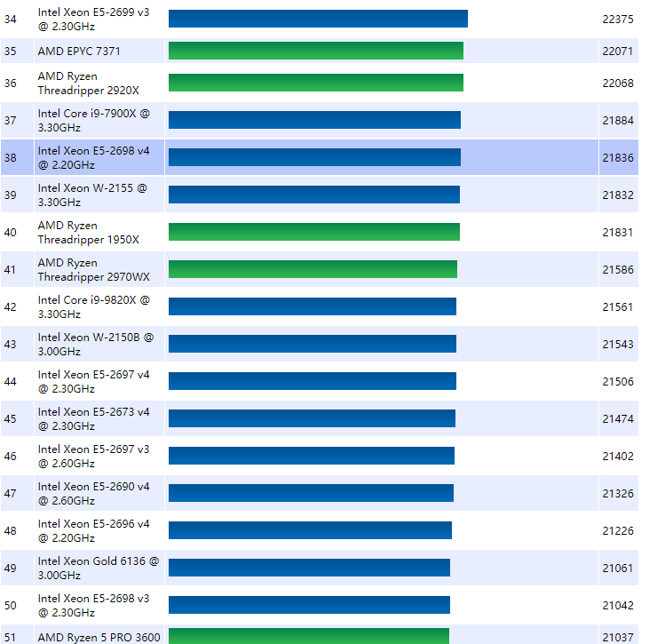Click highlighted Intel Xeon E5-2698 v4 name
The width and height of the screenshot is (657, 644).
coord(94,157)
